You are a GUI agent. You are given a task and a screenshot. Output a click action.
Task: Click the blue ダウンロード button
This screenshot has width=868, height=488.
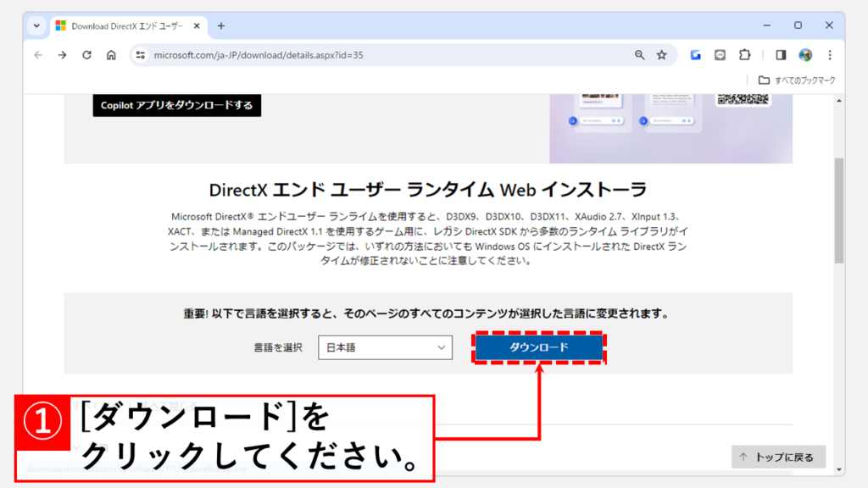point(539,347)
